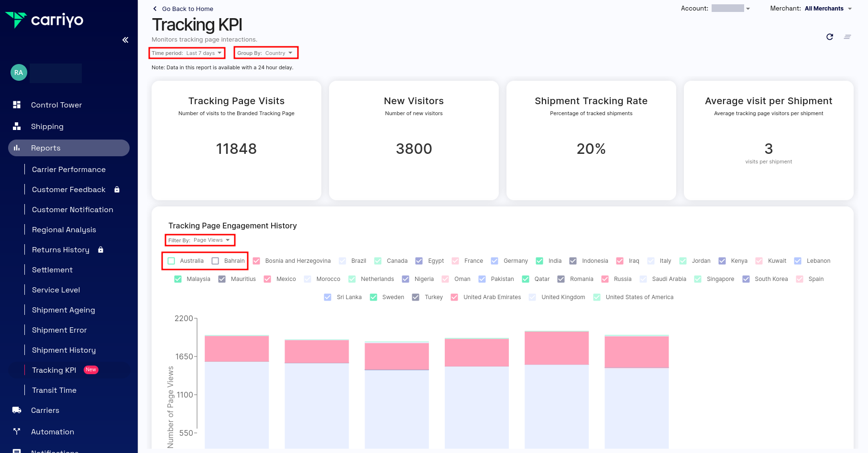Click the first pink bar segment
The height and width of the screenshot is (453, 868).
tap(237, 349)
